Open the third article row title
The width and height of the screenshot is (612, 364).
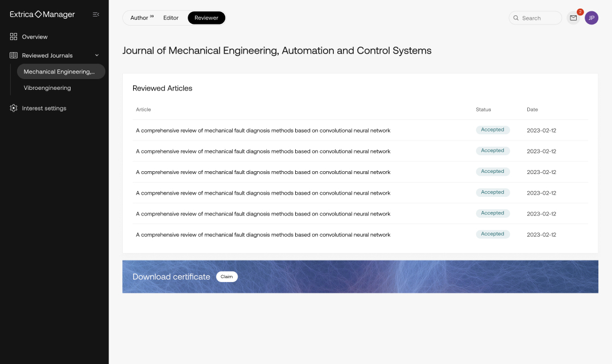263,172
